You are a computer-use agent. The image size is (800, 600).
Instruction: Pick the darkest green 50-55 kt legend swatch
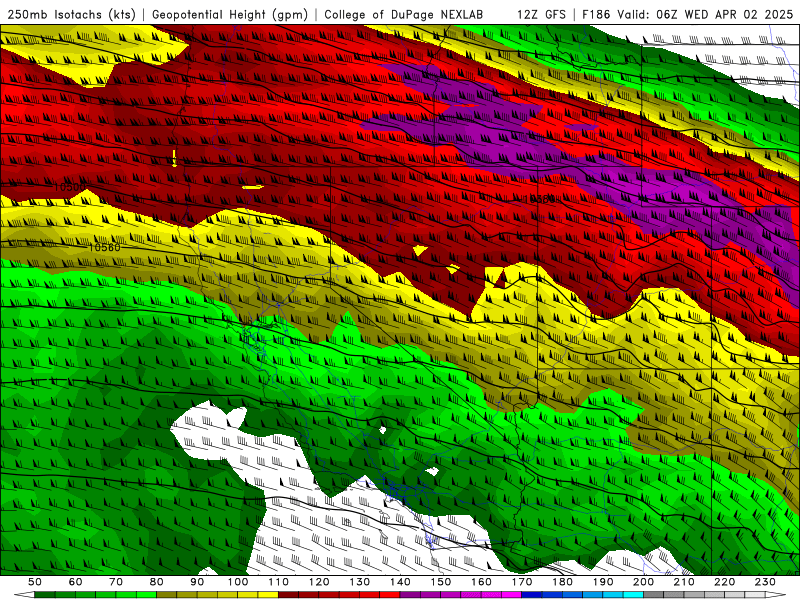click(44, 595)
